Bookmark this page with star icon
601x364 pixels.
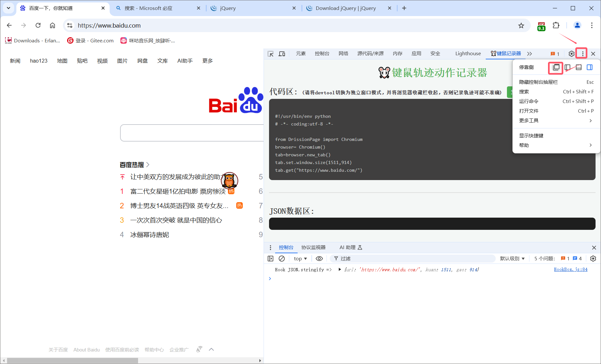[x=521, y=25]
